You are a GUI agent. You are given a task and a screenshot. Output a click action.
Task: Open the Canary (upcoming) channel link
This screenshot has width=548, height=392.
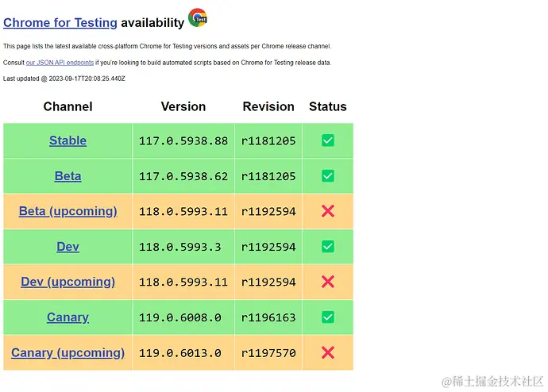coord(68,352)
